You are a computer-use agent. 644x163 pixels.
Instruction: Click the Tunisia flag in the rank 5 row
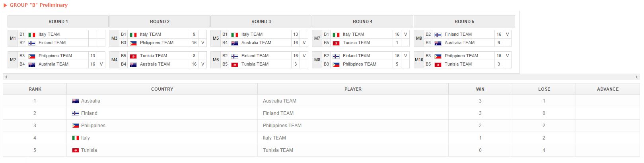pos(75,150)
